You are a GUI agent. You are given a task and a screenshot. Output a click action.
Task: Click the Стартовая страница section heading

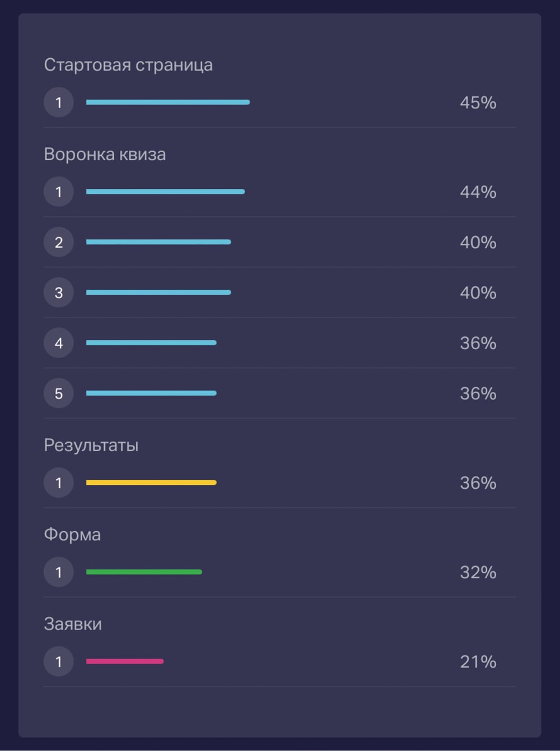coord(128,65)
